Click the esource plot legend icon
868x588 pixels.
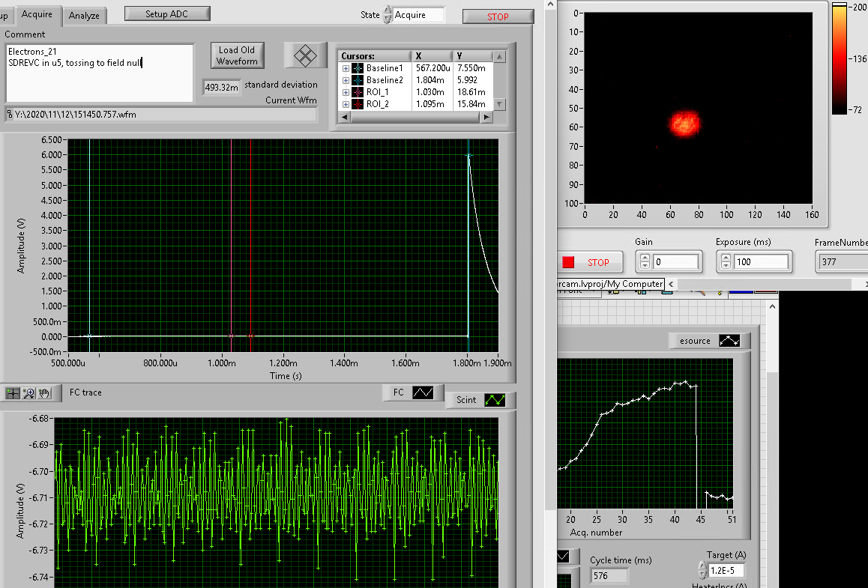point(729,341)
